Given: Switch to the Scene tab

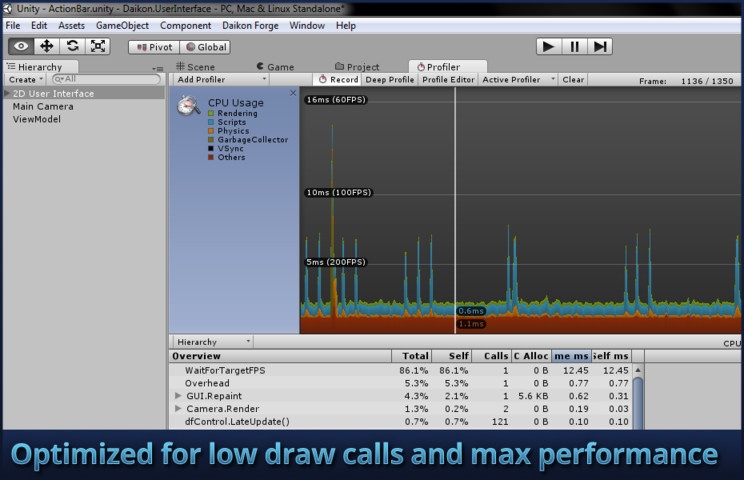Looking at the screenshot, I should point(195,67).
